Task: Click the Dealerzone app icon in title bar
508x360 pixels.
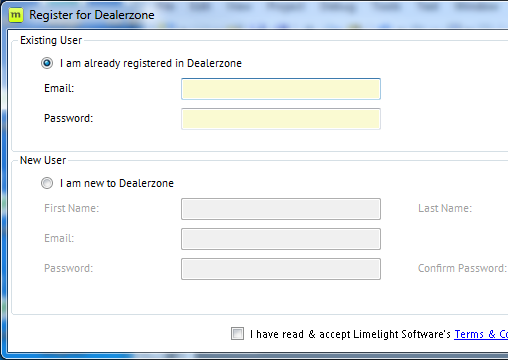Action: click(15, 15)
